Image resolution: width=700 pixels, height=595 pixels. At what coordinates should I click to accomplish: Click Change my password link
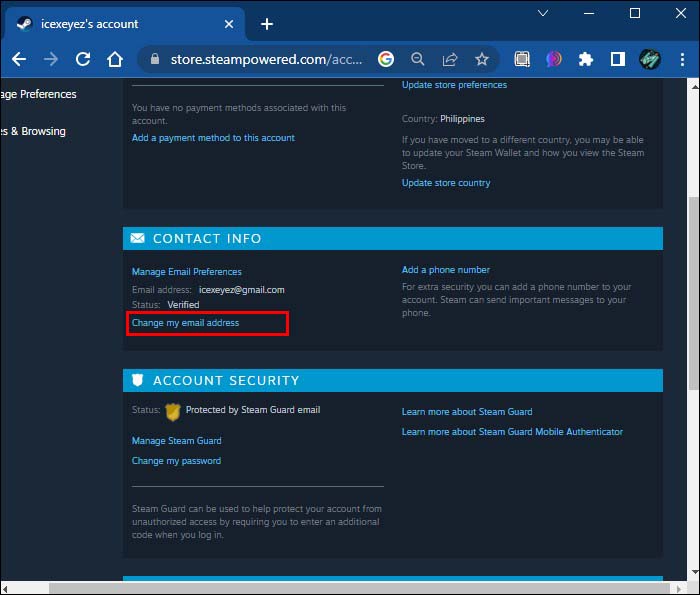pyautogui.click(x=176, y=461)
